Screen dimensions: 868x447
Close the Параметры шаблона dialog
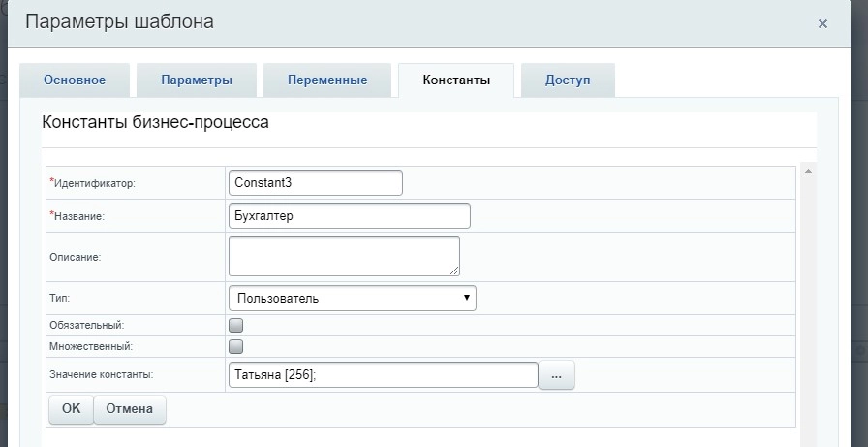[822, 24]
